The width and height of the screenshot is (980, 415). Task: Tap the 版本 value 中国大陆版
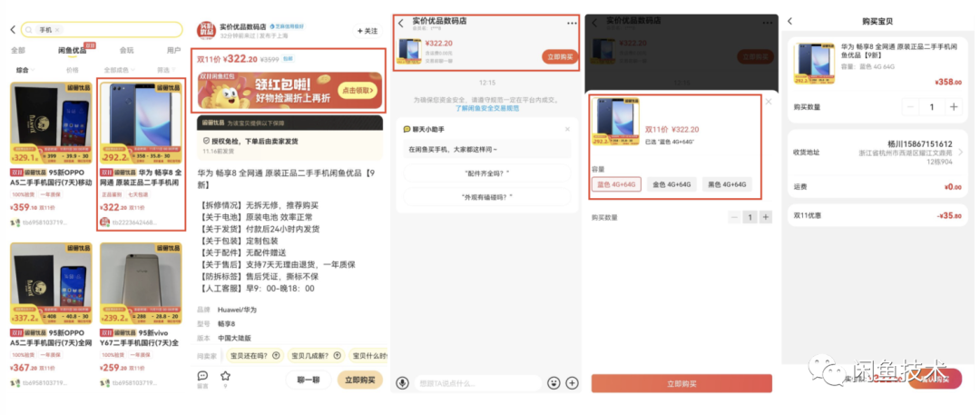click(x=234, y=338)
